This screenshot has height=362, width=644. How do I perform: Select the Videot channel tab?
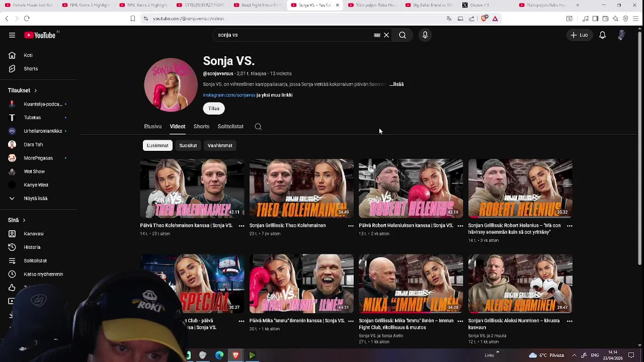pos(178,127)
